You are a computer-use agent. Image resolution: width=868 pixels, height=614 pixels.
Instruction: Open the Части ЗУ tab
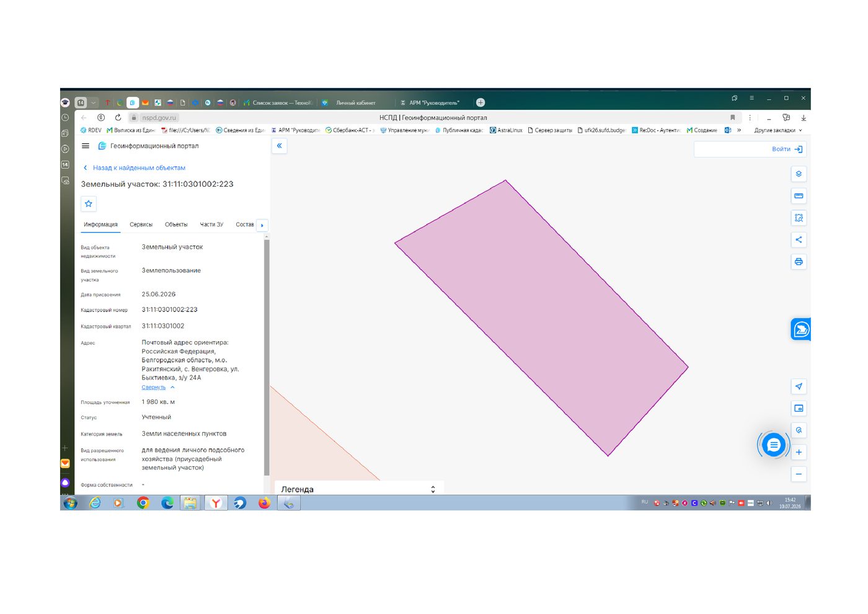tap(211, 225)
